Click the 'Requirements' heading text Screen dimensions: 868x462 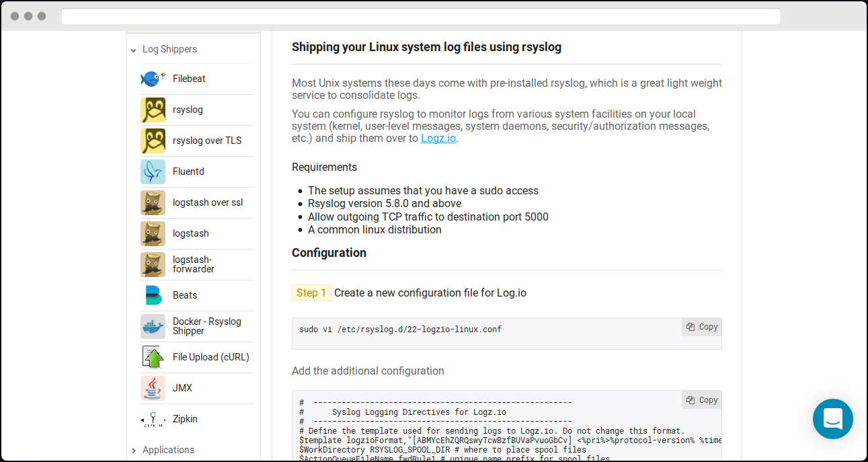pos(324,167)
